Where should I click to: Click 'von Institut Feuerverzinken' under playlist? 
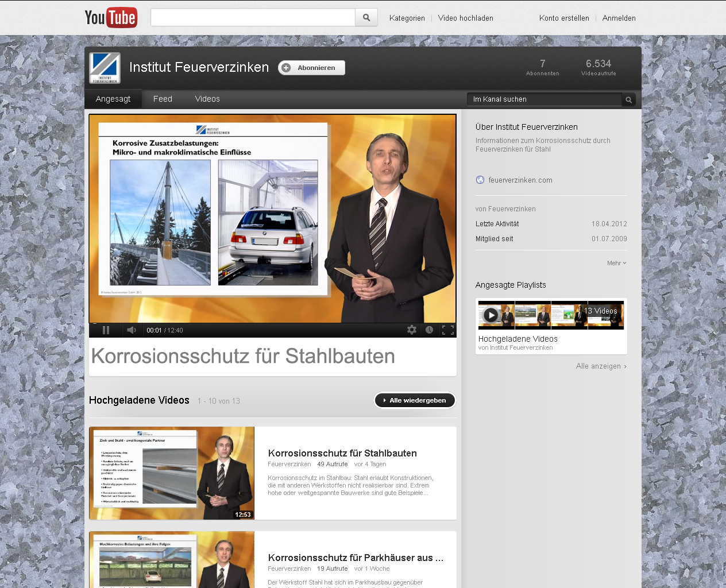[516, 347]
